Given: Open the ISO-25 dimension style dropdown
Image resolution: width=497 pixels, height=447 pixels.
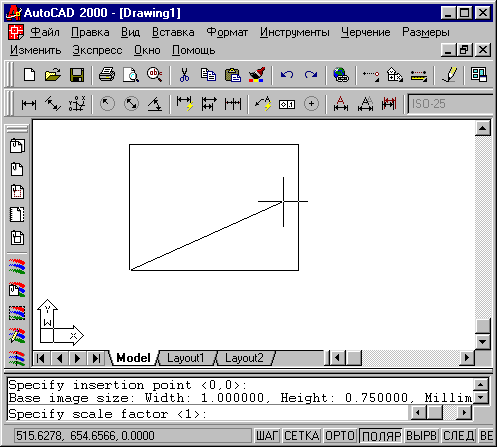Looking at the screenshot, I should point(450,104).
